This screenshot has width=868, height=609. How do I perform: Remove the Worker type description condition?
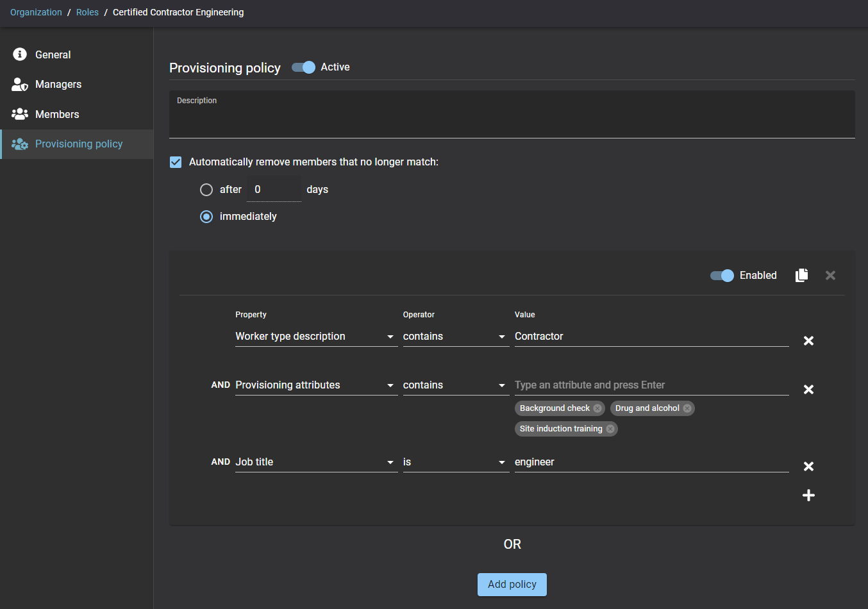(808, 341)
